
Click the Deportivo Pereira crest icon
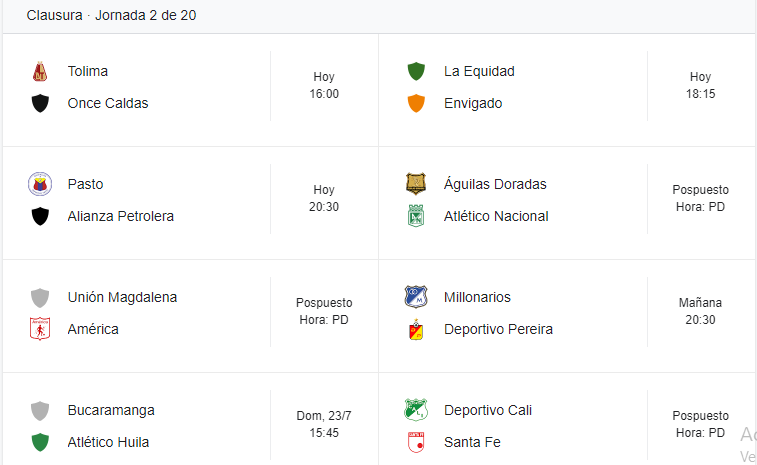[416, 329]
